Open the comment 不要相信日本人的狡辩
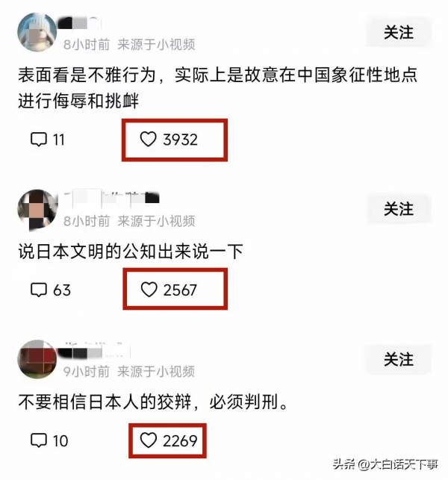This screenshot has height=480, width=448. 153,402
